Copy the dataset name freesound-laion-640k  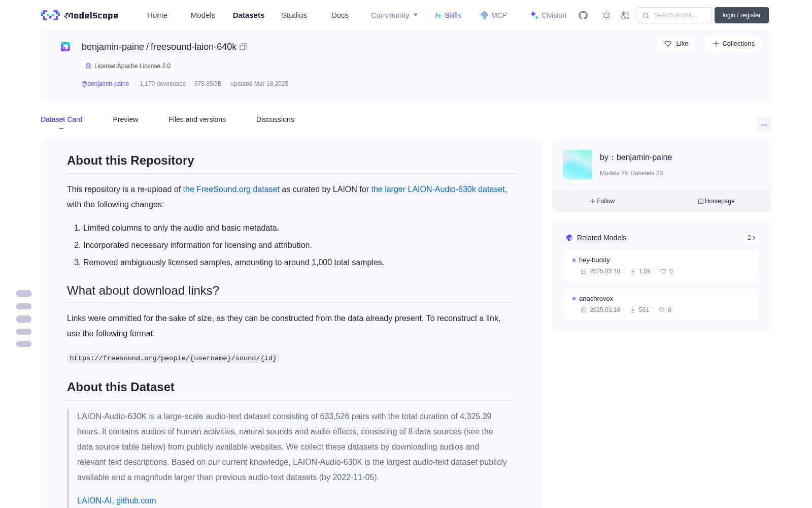click(x=243, y=47)
